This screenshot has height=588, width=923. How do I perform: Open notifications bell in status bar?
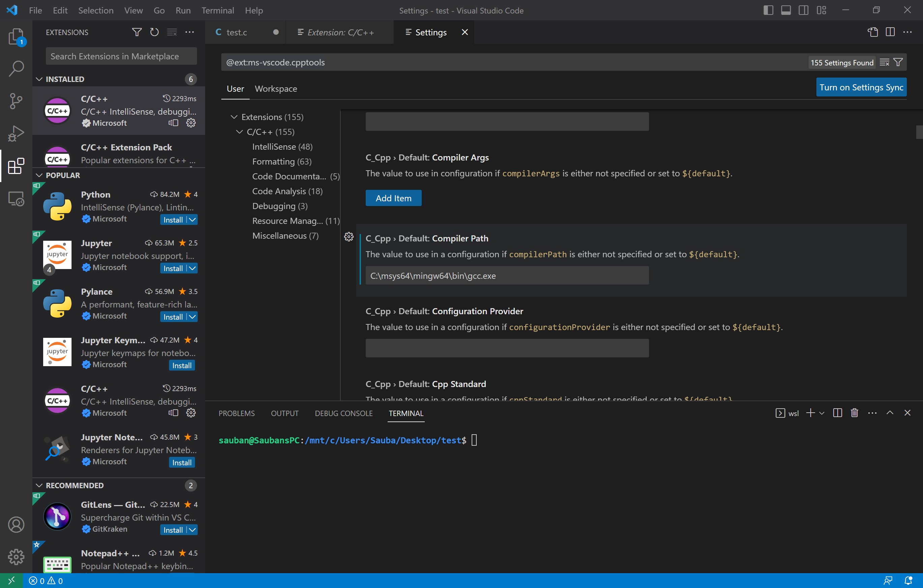(908, 581)
